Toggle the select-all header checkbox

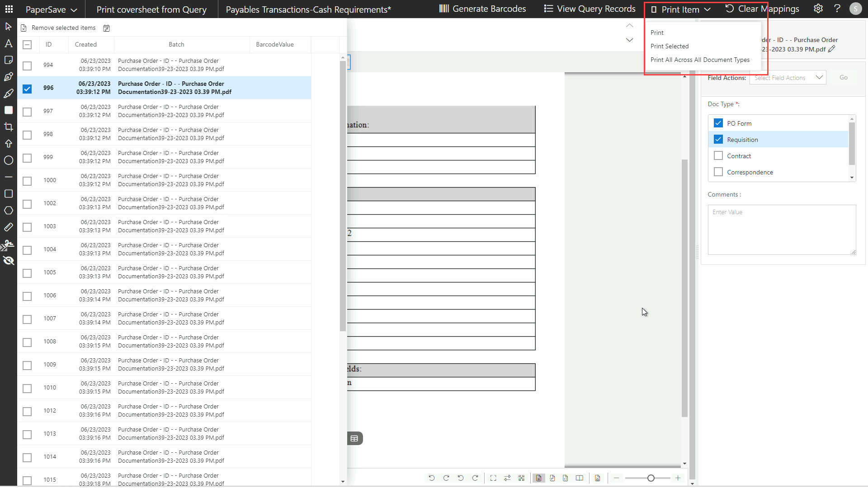(27, 45)
